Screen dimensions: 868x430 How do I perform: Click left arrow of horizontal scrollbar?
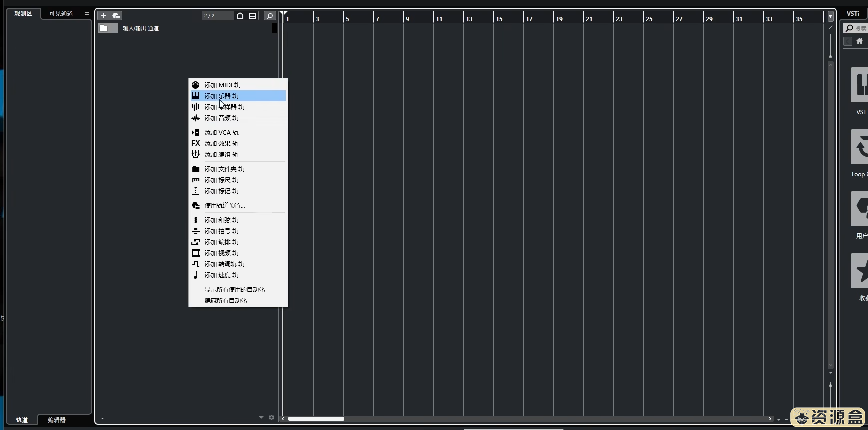[283, 419]
